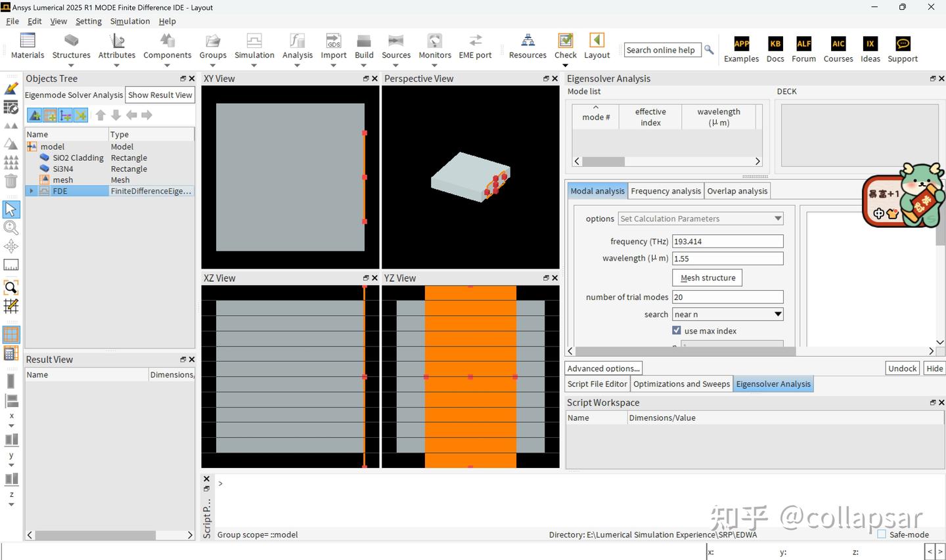
Task: Activate the selection arrow tool in sidebar
Action: coord(11,209)
